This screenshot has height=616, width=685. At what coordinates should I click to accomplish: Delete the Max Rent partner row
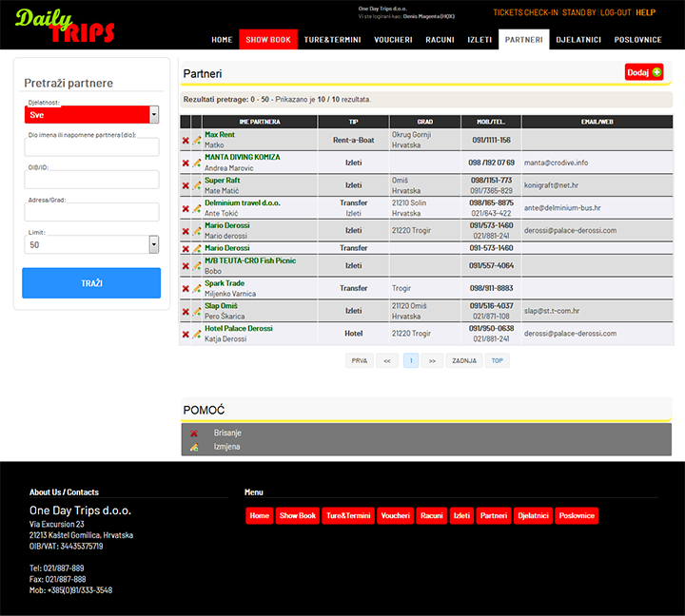[x=186, y=141]
